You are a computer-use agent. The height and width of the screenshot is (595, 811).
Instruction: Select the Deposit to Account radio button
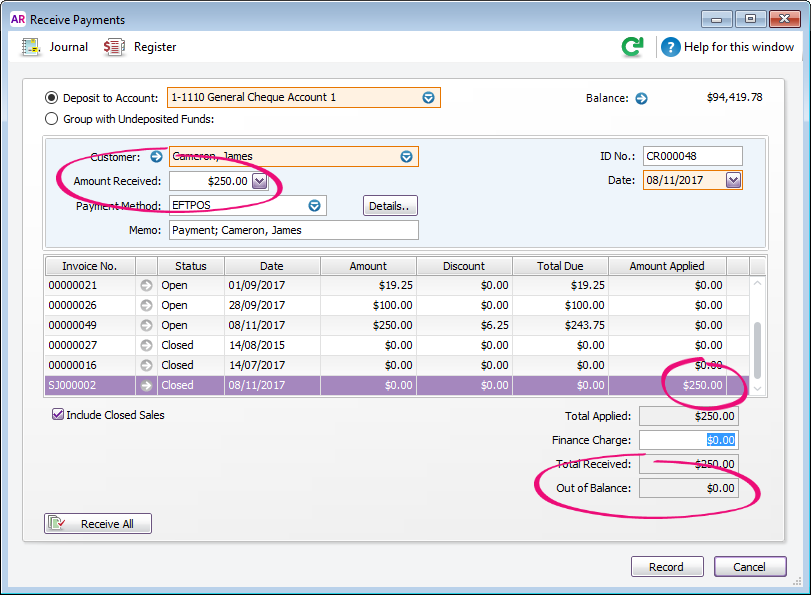tap(51, 98)
